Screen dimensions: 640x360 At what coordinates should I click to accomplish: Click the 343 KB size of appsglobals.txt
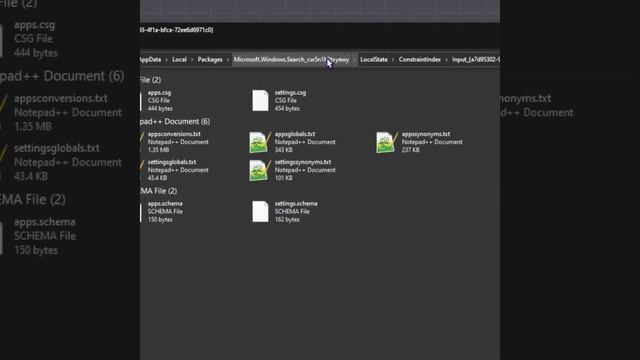tap(284, 150)
